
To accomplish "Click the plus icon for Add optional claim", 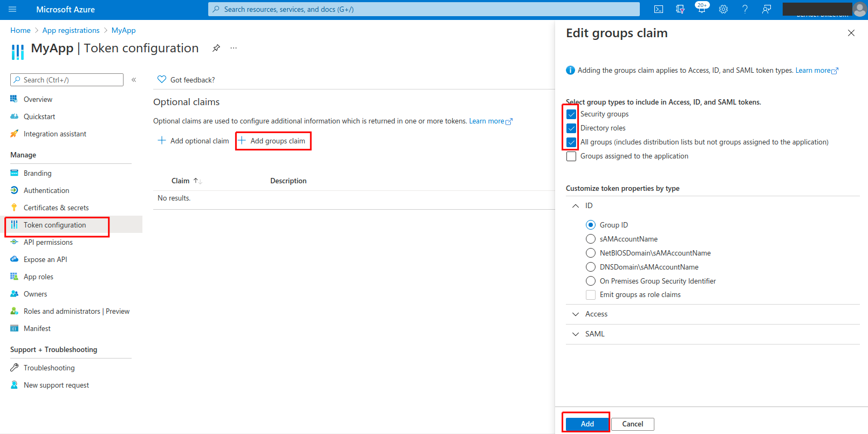I will [161, 141].
